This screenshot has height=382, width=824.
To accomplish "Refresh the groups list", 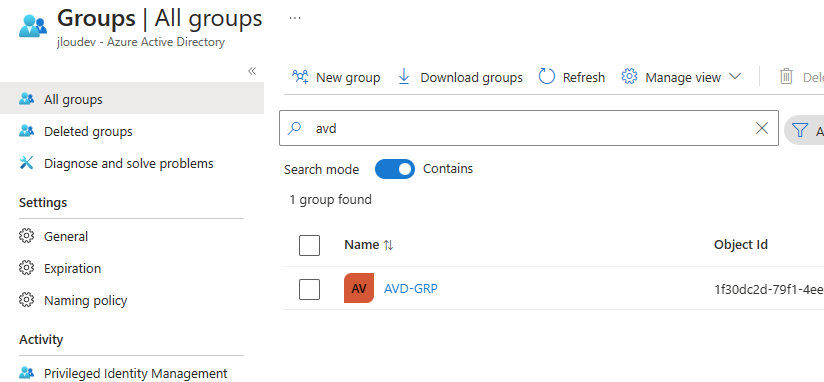I will point(572,77).
